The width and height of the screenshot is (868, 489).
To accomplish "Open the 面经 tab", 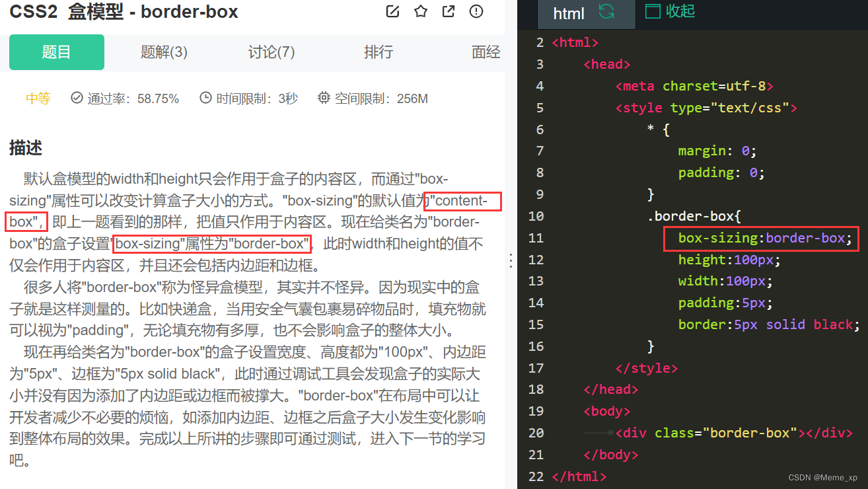I will (x=486, y=52).
